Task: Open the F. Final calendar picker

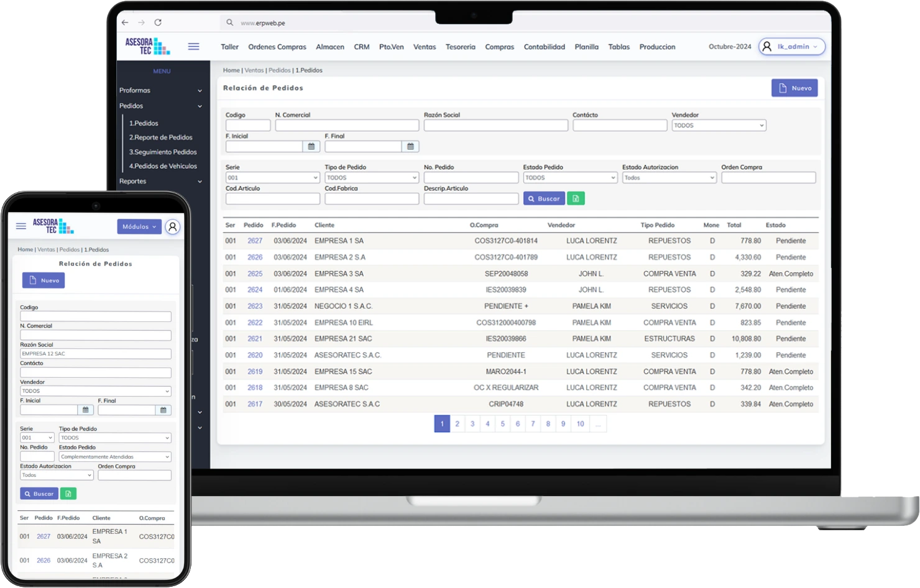Action: pyautogui.click(x=410, y=147)
